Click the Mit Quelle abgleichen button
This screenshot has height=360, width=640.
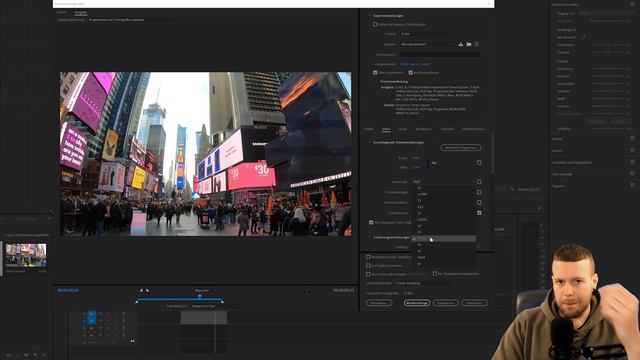coord(461,148)
